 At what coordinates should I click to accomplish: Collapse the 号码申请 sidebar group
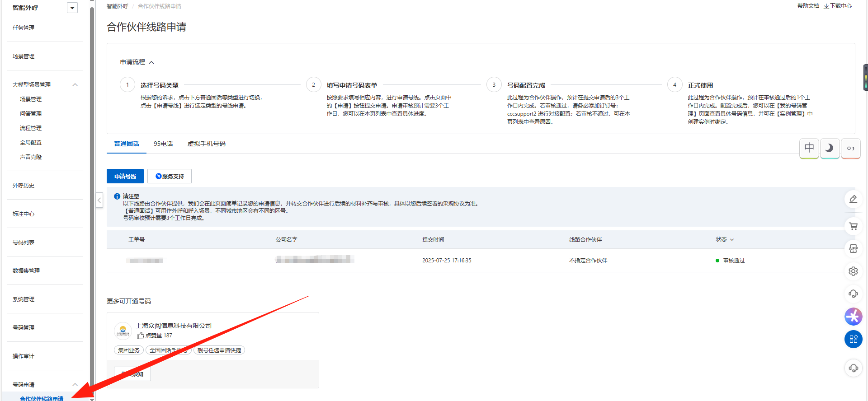click(75, 385)
